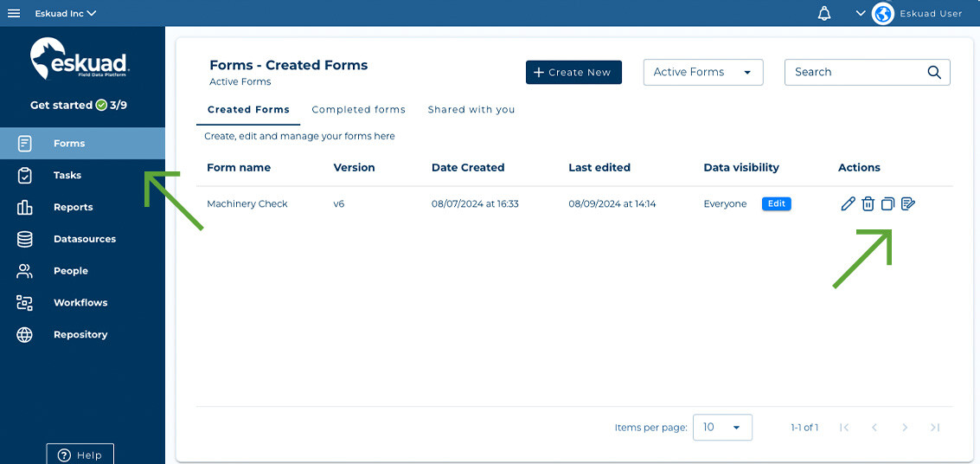Viewport: 980px width, 464px height.
Task: Open Reports in the sidebar
Action: click(x=82, y=207)
